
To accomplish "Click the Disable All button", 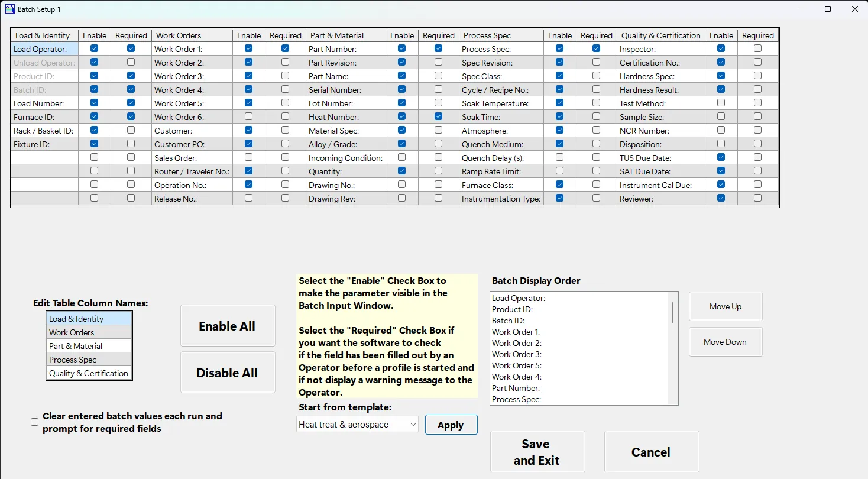I will coord(227,373).
